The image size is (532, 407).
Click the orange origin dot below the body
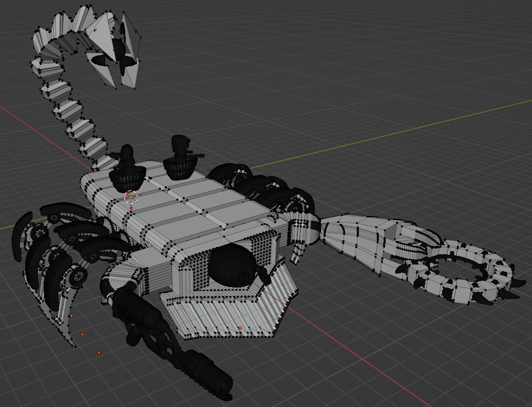pos(83,334)
